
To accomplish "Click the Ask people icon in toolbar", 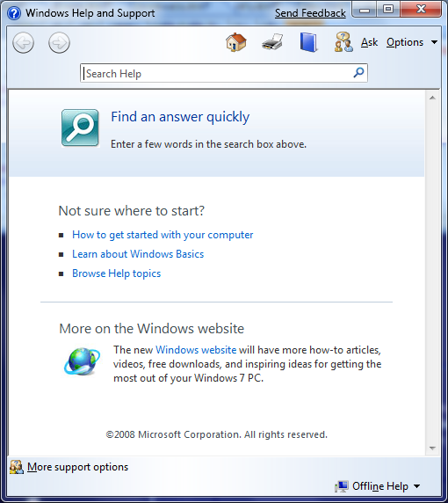I will pyautogui.click(x=343, y=42).
